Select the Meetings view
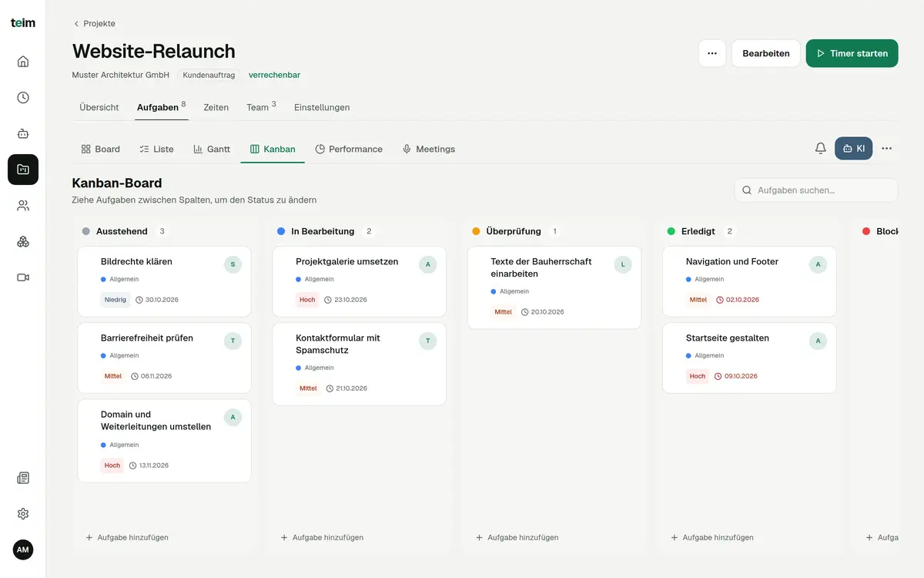Image resolution: width=924 pixels, height=578 pixels. pos(429,149)
